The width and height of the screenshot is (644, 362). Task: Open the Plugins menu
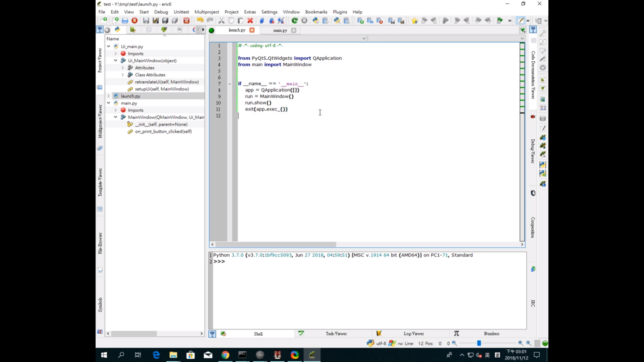click(x=340, y=12)
